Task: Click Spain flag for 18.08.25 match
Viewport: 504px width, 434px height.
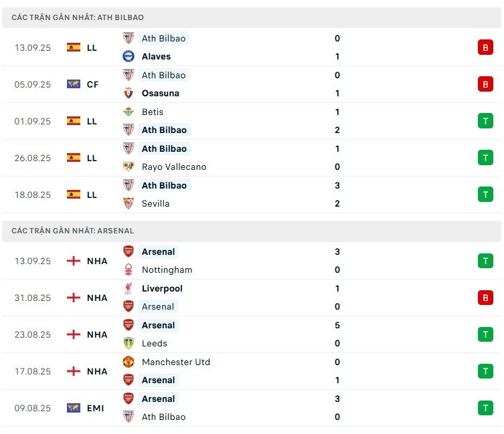Action: [x=74, y=195]
